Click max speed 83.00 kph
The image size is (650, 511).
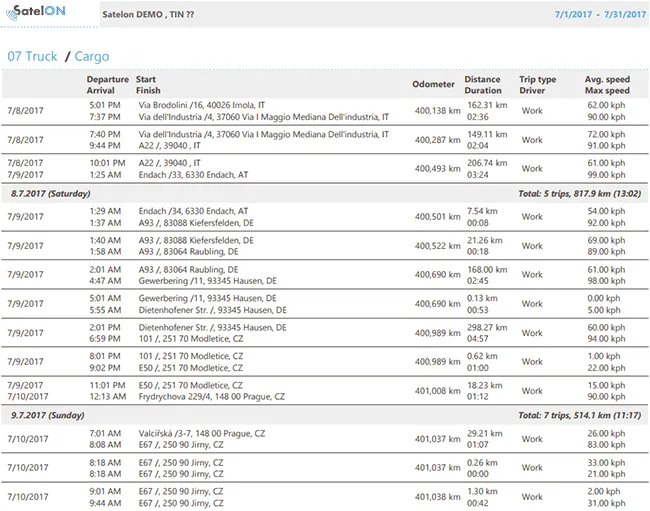(606, 445)
